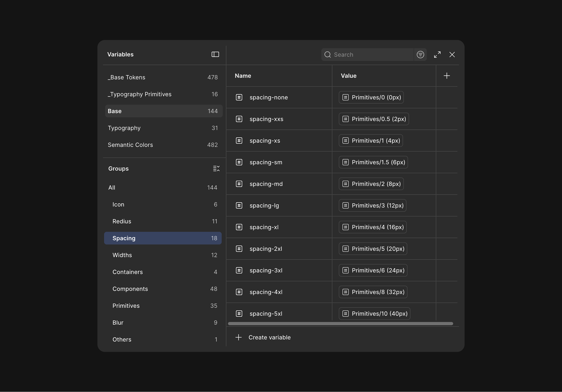Click the number type icon for spacing-none
This screenshot has width=562, height=392.
coord(239,97)
